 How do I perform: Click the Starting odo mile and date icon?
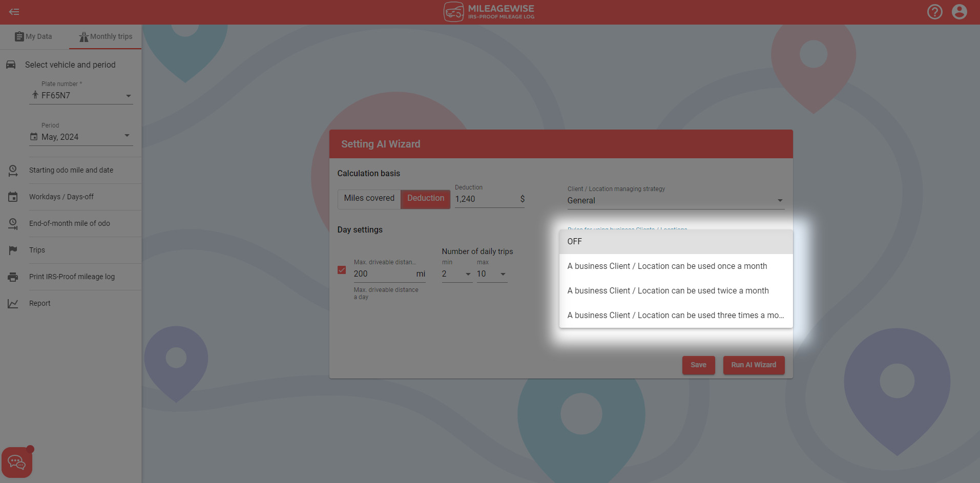[13, 170]
